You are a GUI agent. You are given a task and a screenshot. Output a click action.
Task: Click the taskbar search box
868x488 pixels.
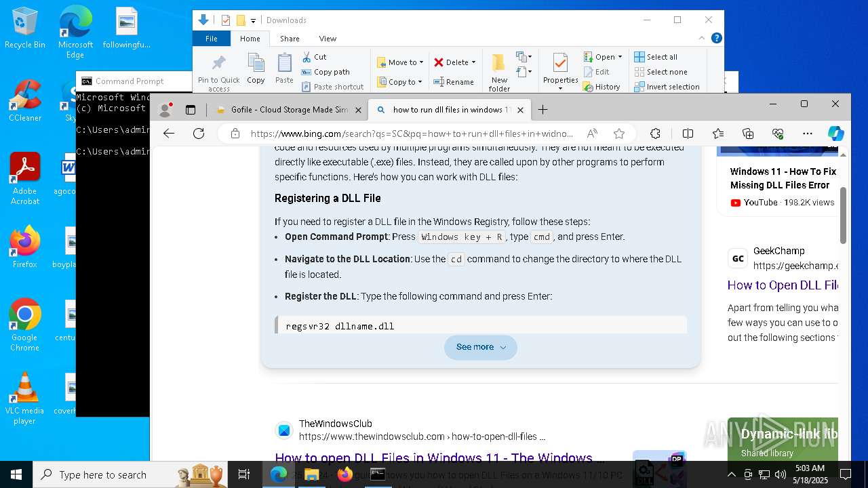pyautogui.click(x=130, y=474)
